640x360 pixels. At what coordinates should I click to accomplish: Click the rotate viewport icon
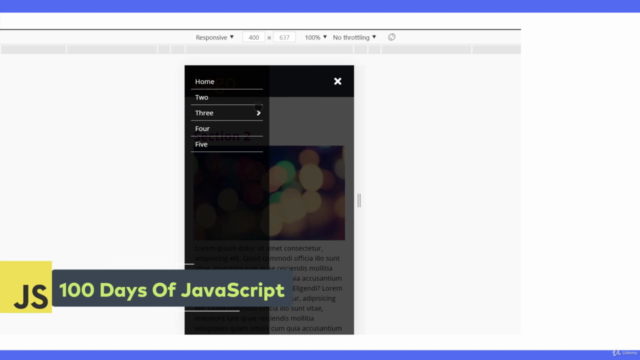(391, 37)
